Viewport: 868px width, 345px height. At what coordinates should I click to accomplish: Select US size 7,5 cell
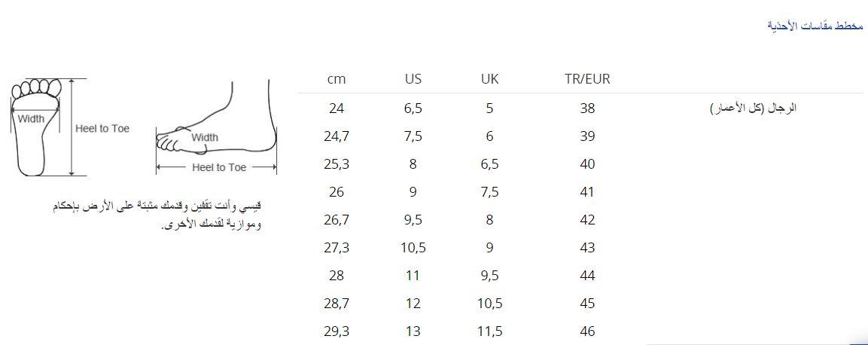coord(413,136)
